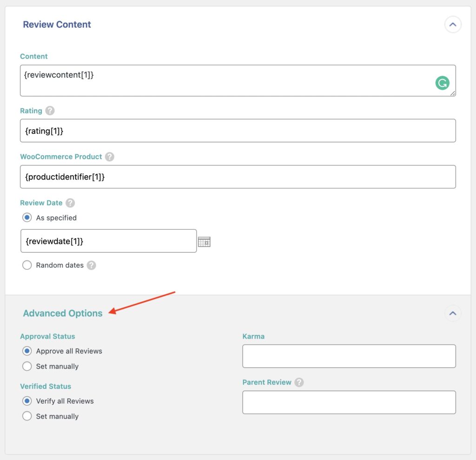Select the As specified date option
The width and height of the screenshot is (476, 460).
(x=27, y=217)
